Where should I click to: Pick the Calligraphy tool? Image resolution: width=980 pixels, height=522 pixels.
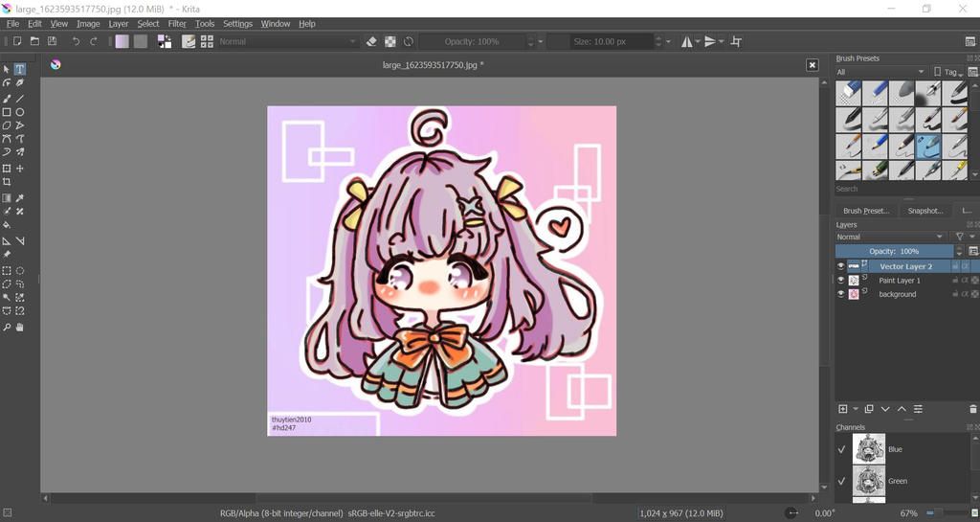pos(20,82)
